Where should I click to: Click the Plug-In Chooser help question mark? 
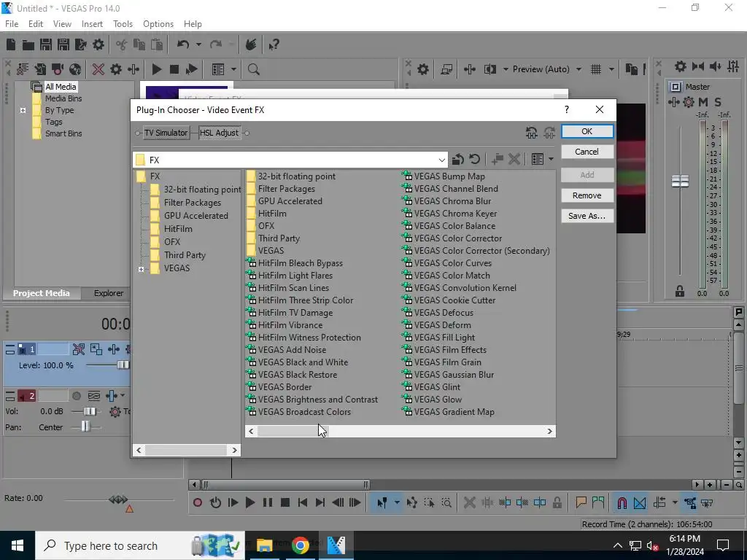[566, 110]
